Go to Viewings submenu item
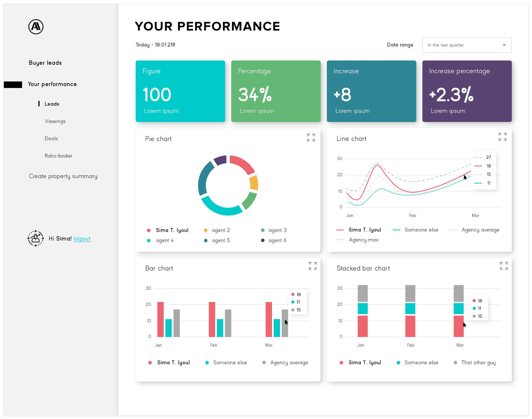This screenshot has width=532, height=419. point(55,121)
